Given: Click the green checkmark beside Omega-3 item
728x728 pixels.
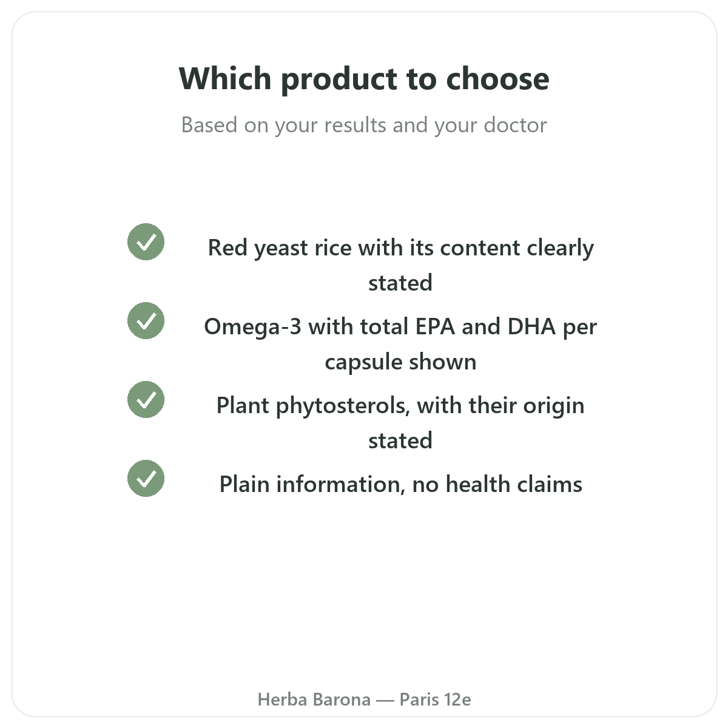Looking at the screenshot, I should click(146, 320).
